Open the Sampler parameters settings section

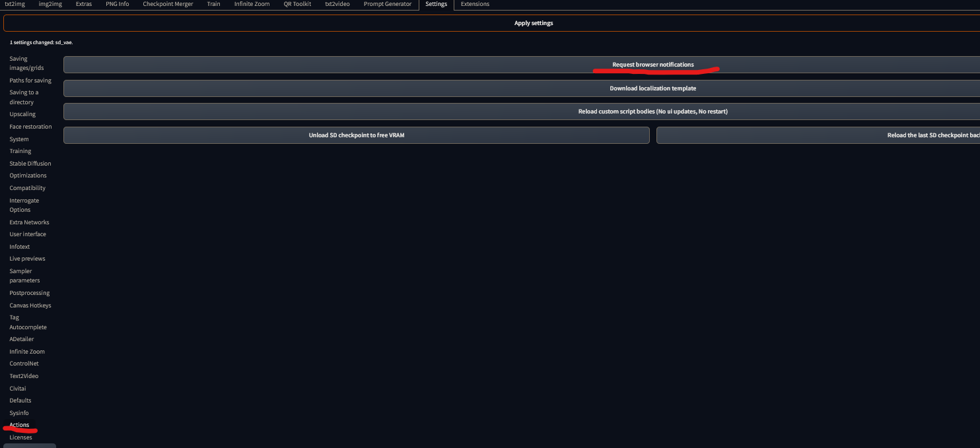click(x=24, y=275)
